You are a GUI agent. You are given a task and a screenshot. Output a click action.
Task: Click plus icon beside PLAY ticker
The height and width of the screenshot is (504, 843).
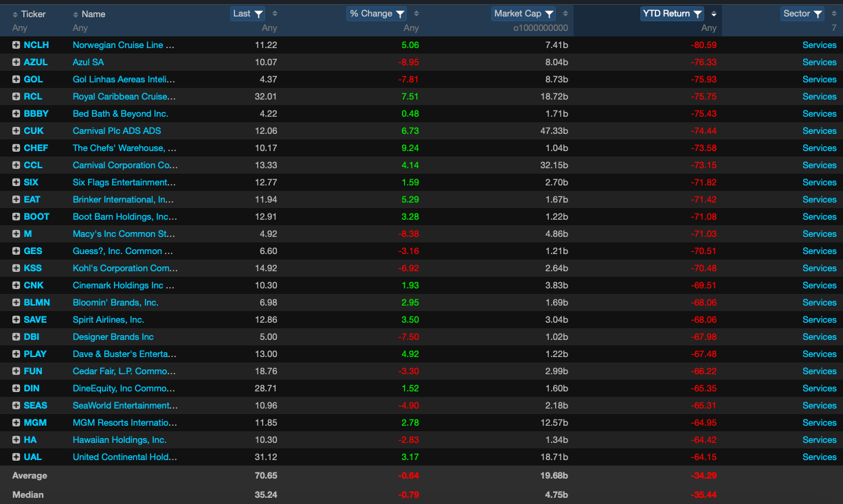click(x=16, y=354)
